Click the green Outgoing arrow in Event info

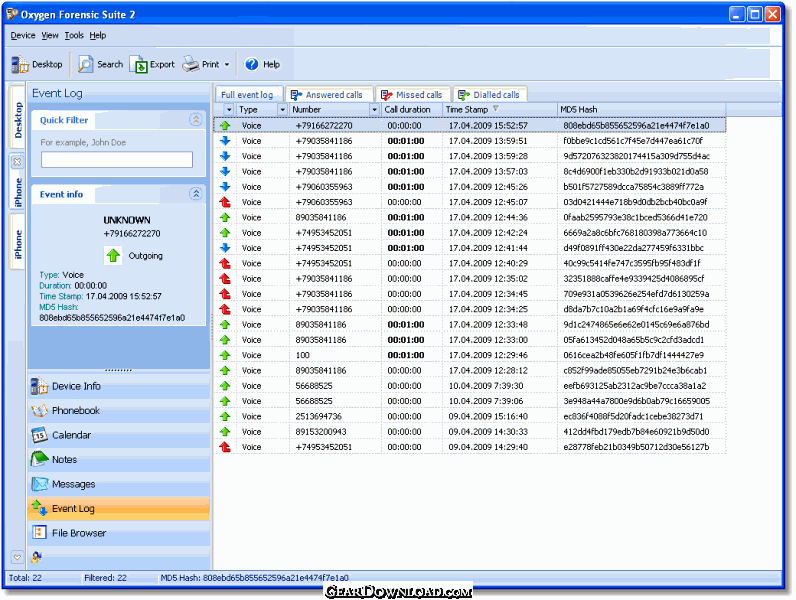[x=113, y=255]
